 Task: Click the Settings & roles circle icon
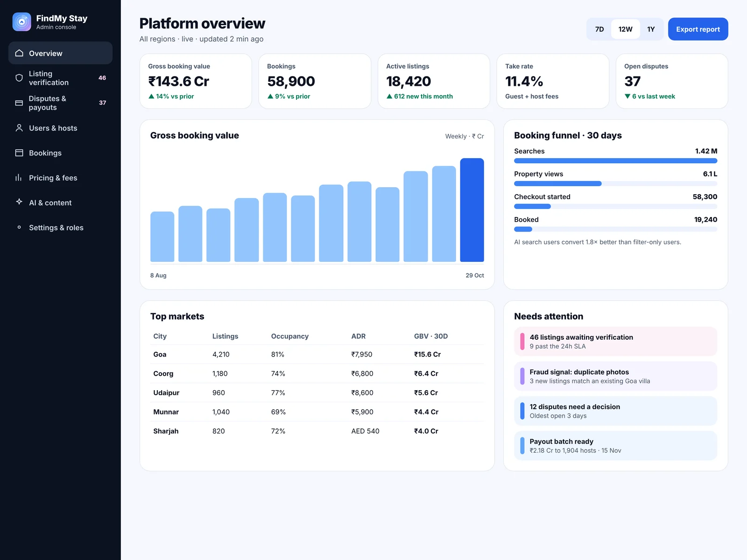tap(19, 227)
